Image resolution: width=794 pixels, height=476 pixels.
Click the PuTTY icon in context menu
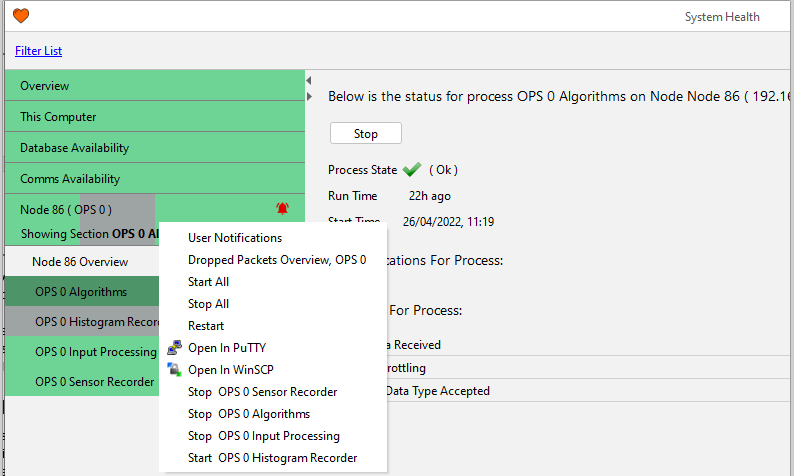(175, 348)
